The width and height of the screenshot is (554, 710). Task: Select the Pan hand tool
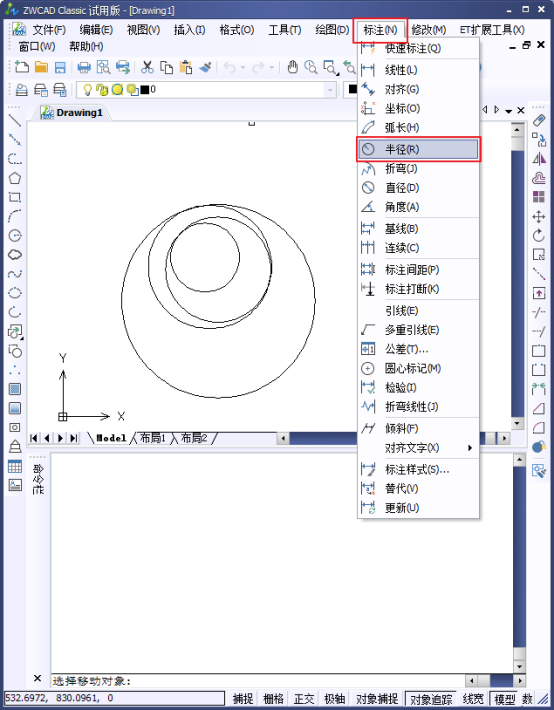pyautogui.click(x=293, y=67)
